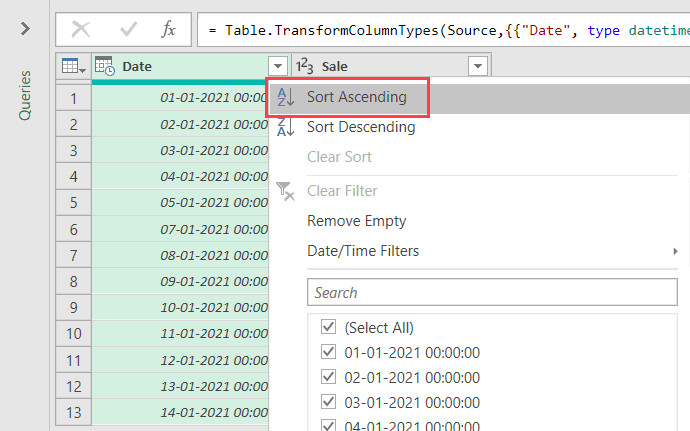Uncheck the 03-01-2021 00:00:00 filter value
Viewport: 690px width, 431px height.
click(326, 401)
